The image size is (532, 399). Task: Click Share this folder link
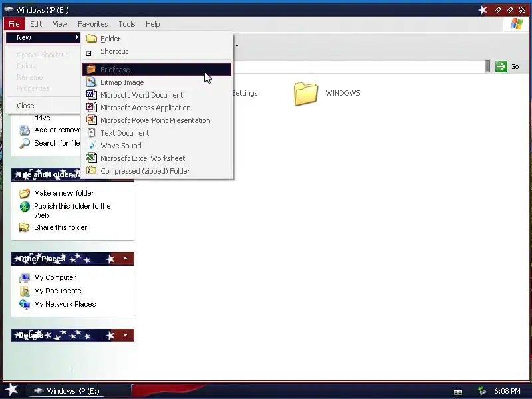[x=61, y=227]
